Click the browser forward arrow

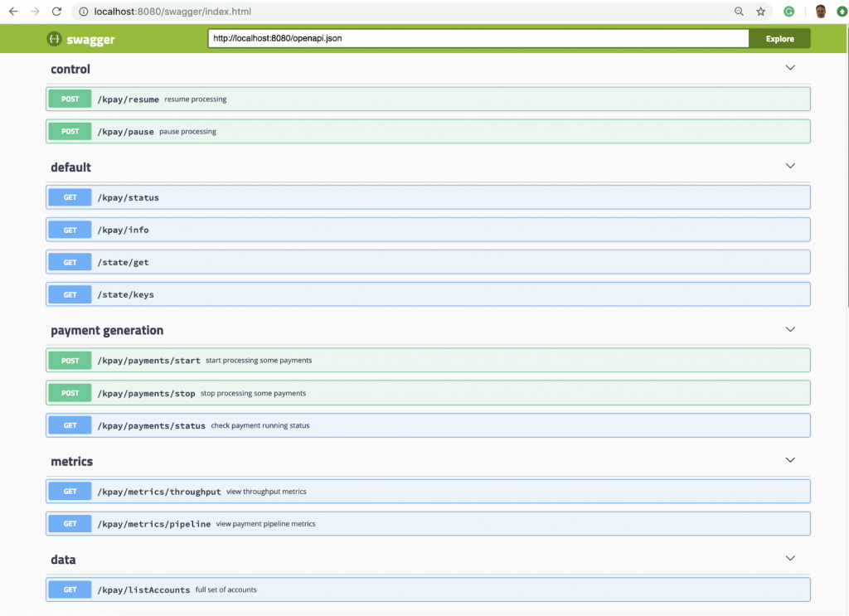point(35,12)
